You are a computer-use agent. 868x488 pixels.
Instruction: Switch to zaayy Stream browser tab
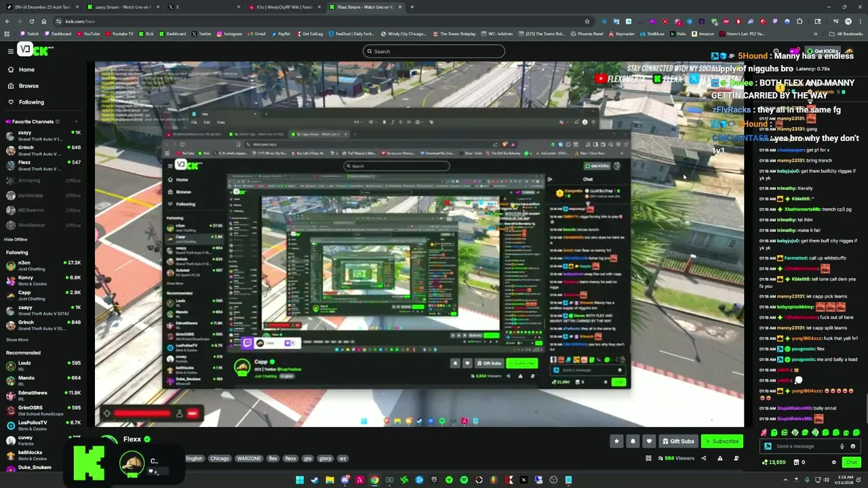[125, 7]
